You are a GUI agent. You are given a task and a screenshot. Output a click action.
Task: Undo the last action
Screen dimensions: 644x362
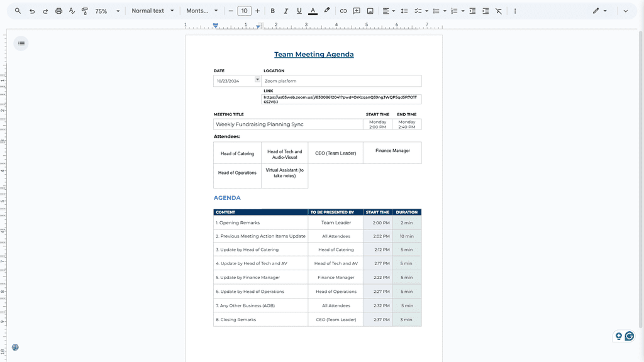[32, 11]
